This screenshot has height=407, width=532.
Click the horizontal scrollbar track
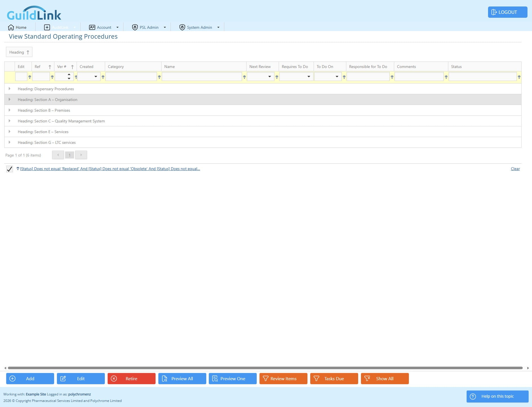coord(265,368)
